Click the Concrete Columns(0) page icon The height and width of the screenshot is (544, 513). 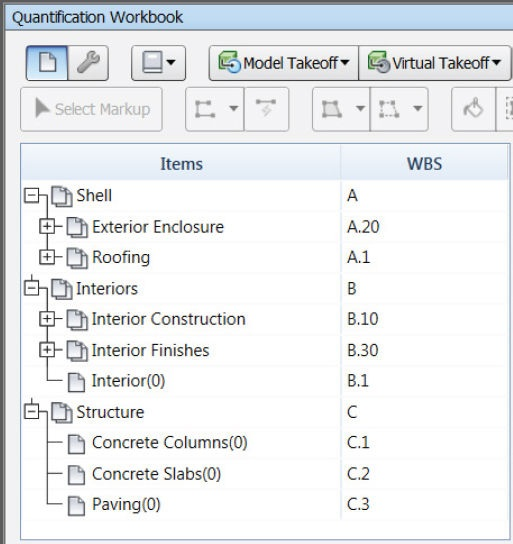click(76, 444)
